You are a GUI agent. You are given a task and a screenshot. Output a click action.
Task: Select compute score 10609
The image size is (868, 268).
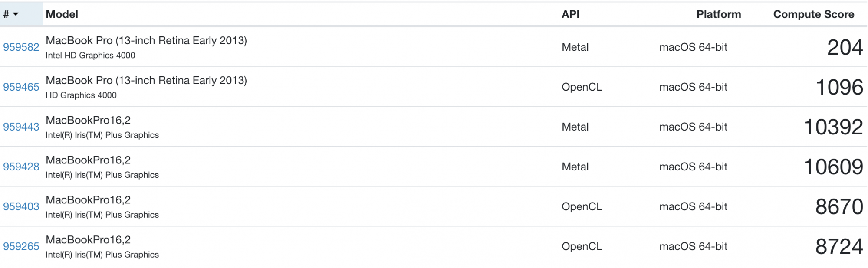(x=834, y=167)
